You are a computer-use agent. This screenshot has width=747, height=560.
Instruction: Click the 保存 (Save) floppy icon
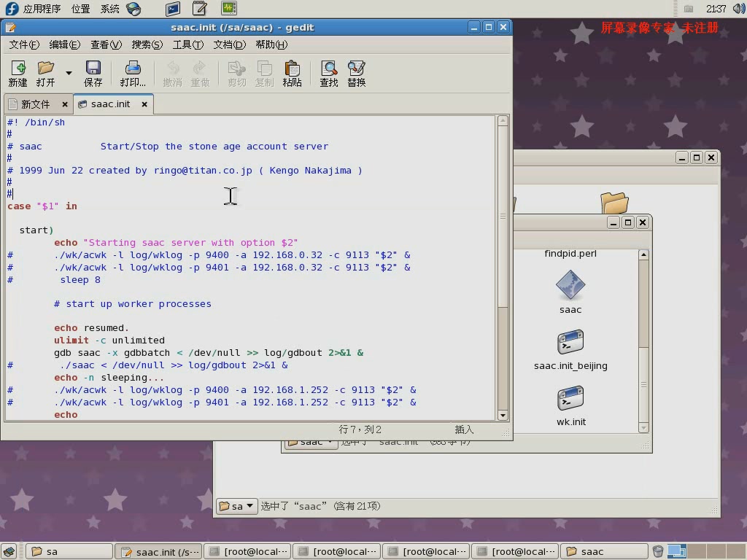point(93,74)
